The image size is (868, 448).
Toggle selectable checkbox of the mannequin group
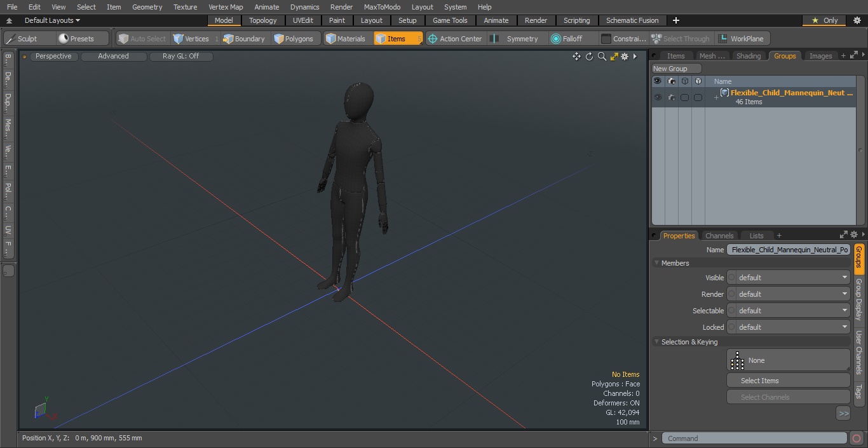[684, 97]
